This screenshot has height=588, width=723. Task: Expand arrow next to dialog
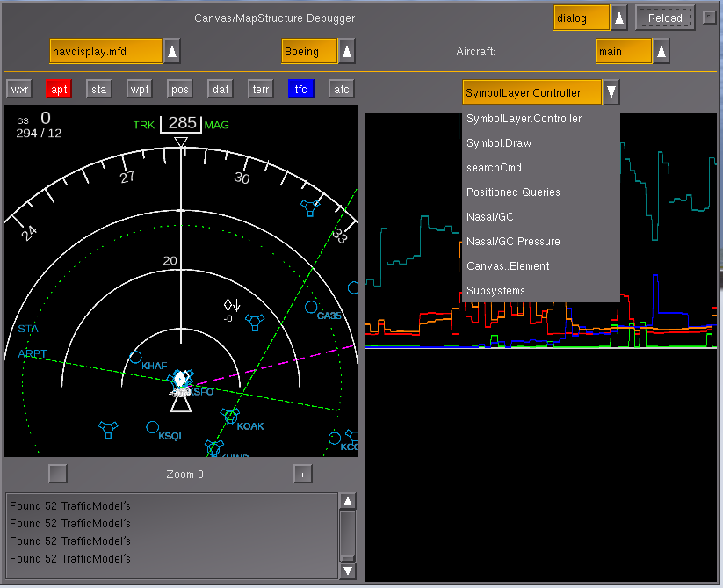tap(619, 18)
